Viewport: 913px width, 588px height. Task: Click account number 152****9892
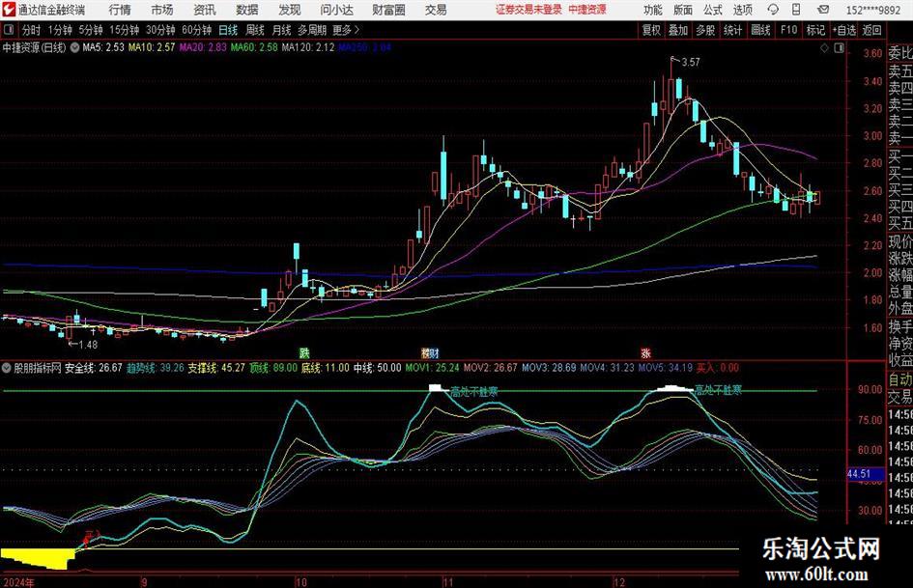872,10
